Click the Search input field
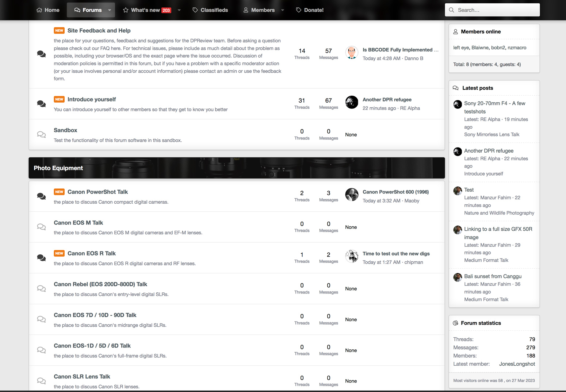This screenshot has width=566, height=392. coord(492,10)
